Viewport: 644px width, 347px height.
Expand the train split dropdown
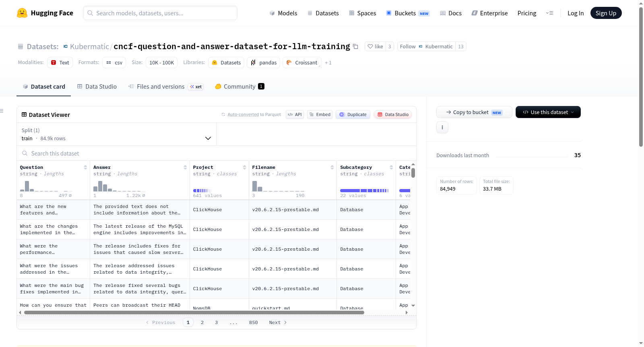click(x=116, y=134)
